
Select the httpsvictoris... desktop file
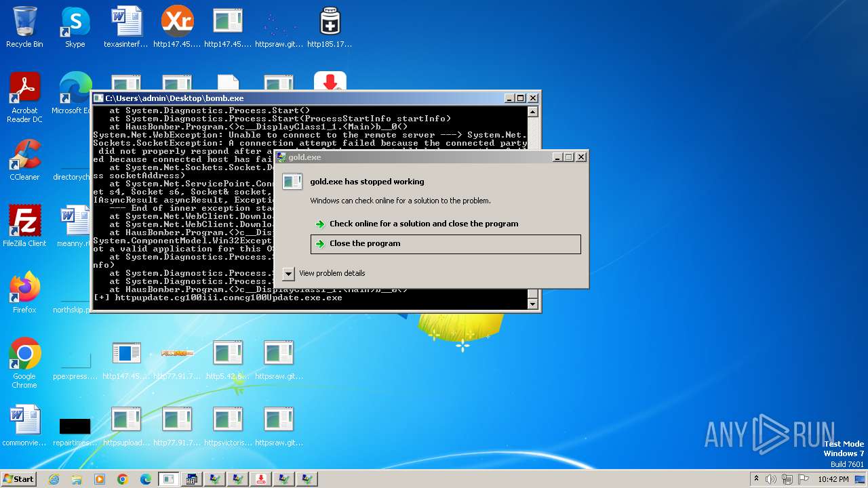coord(228,426)
